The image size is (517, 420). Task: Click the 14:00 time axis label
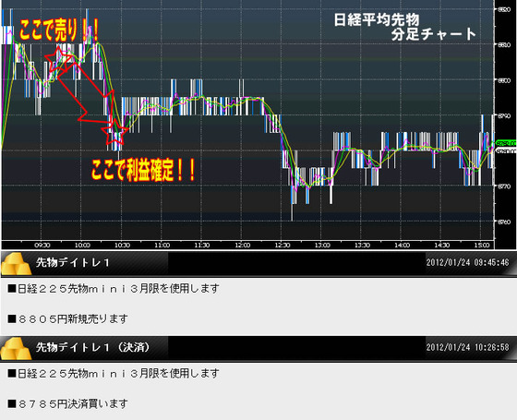click(x=403, y=246)
